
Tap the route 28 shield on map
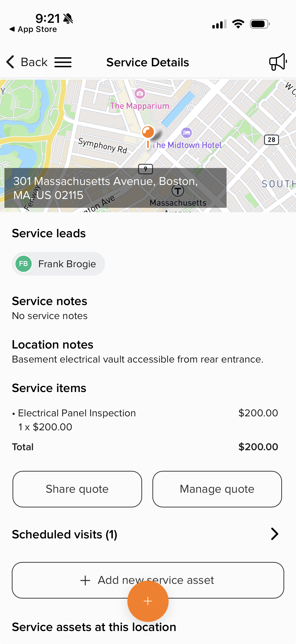(x=271, y=140)
